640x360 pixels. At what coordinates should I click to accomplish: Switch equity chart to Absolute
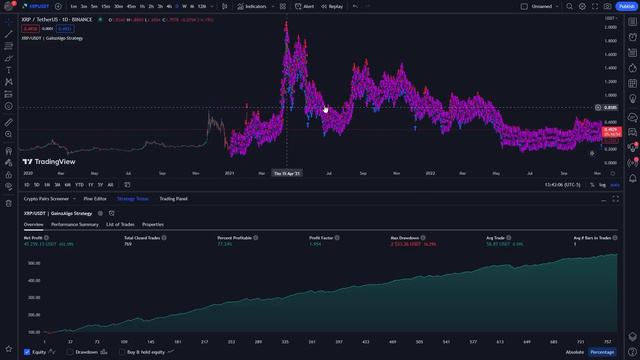tap(575, 352)
